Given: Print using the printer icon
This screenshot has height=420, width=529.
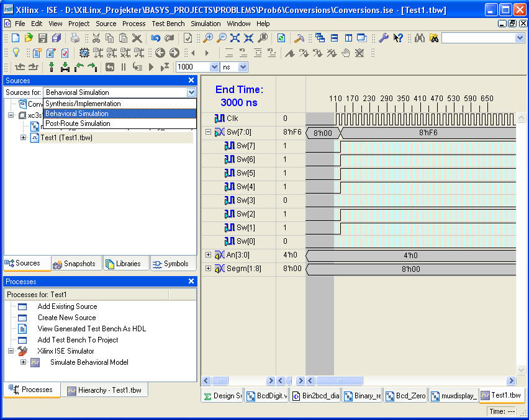Looking at the screenshot, I should tap(75, 38).
